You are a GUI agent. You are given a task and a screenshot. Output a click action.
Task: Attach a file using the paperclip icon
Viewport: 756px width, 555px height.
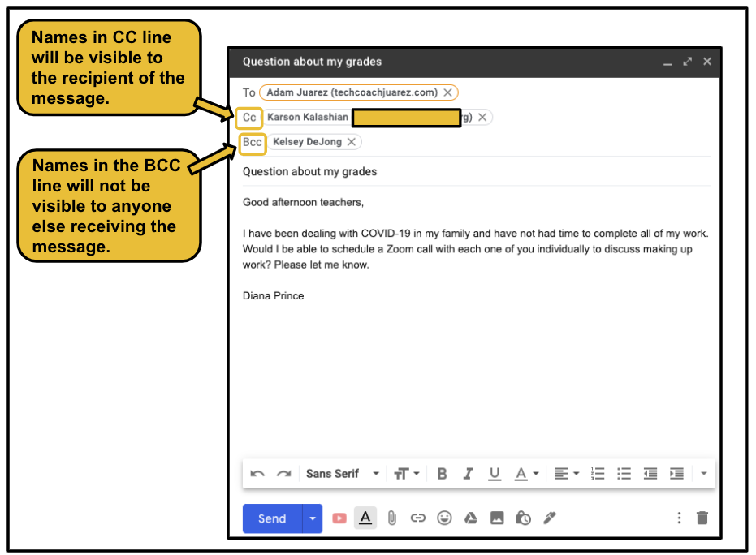pyautogui.click(x=393, y=518)
